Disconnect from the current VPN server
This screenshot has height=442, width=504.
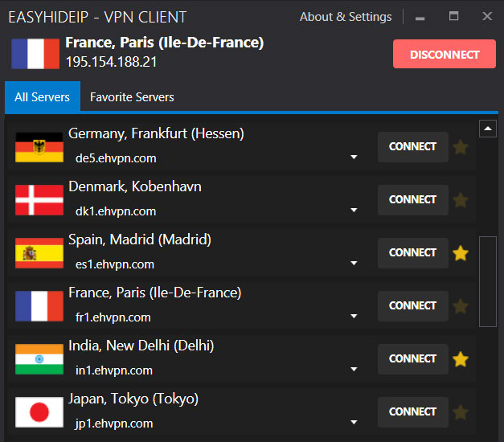[445, 54]
